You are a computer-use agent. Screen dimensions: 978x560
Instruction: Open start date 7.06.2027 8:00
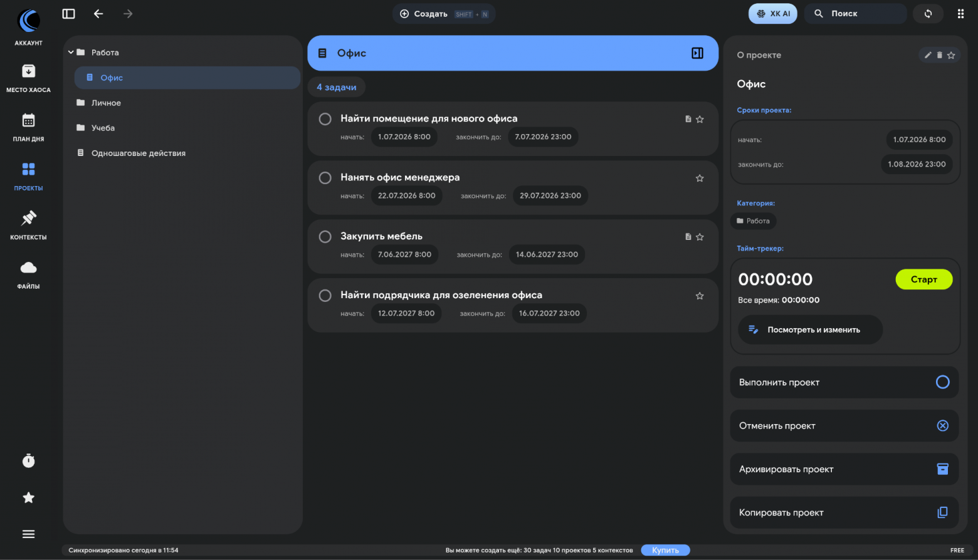(x=404, y=254)
